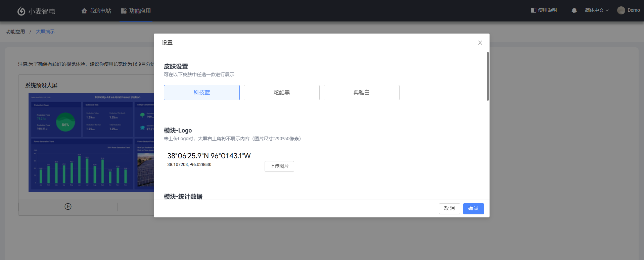Click the 上传图片 upload button
The height and width of the screenshot is (260, 644).
279,166
